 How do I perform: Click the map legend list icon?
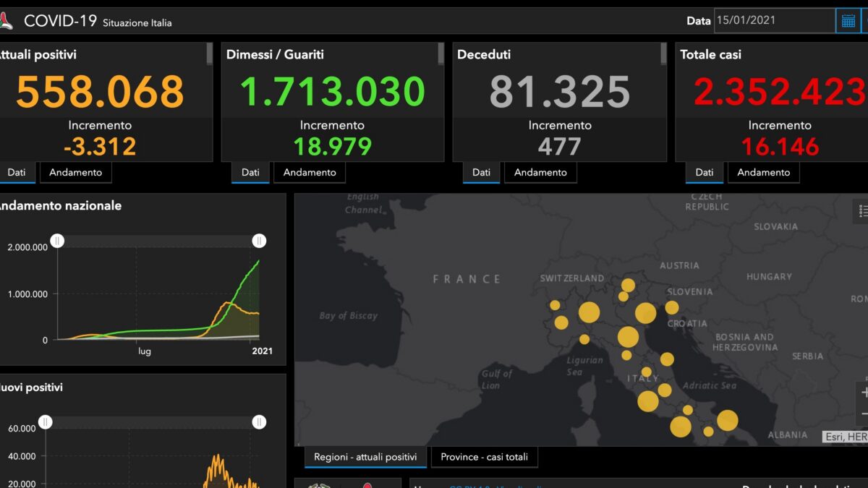click(861, 211)
